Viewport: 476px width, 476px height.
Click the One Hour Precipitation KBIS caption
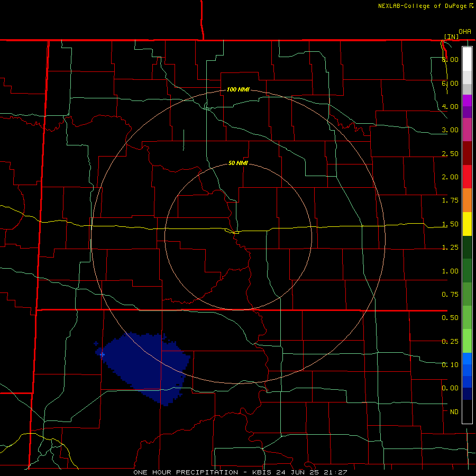[240, 472]
